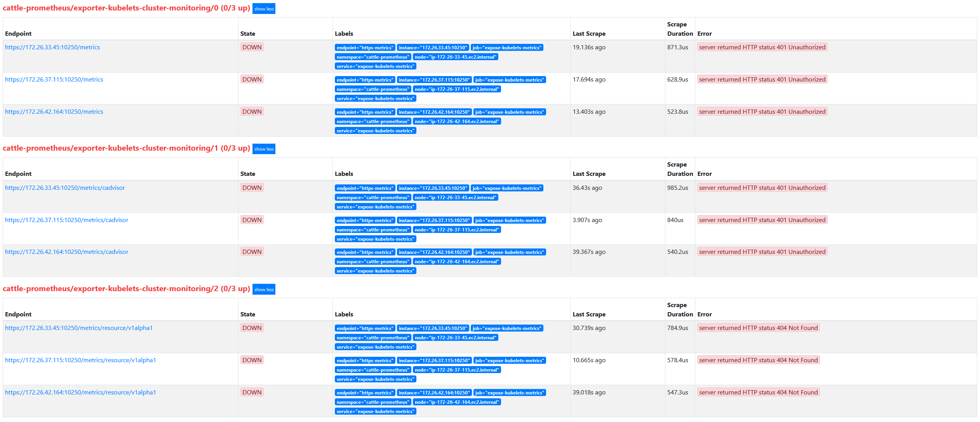Screen dimensions: 980x422
Task: Select the service="expose-kubelets-metrics" label badge
Action: 375,66
